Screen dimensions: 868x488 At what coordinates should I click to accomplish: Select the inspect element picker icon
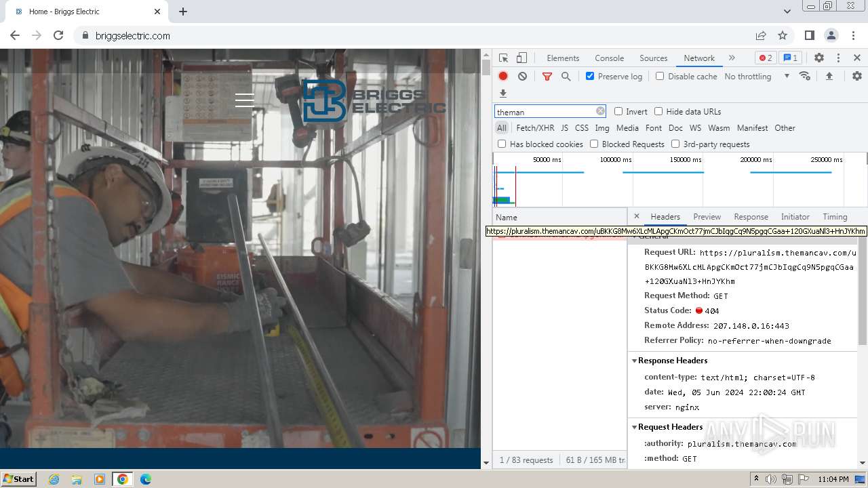tap(503, 58)
